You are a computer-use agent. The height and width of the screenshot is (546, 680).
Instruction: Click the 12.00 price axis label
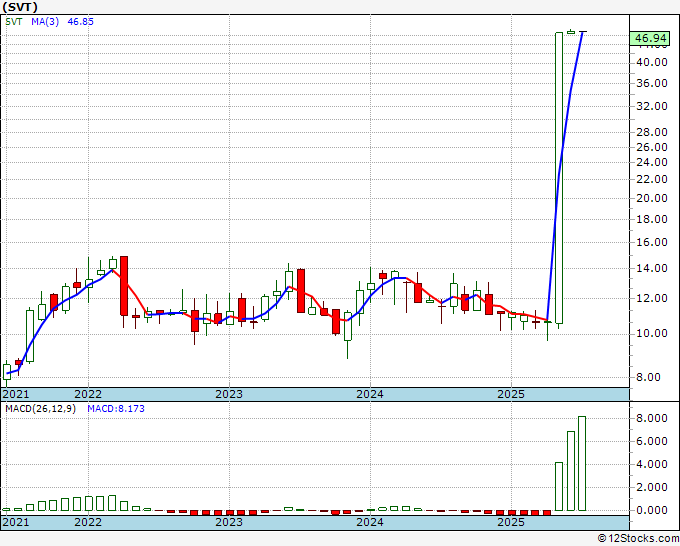point(652,298)
